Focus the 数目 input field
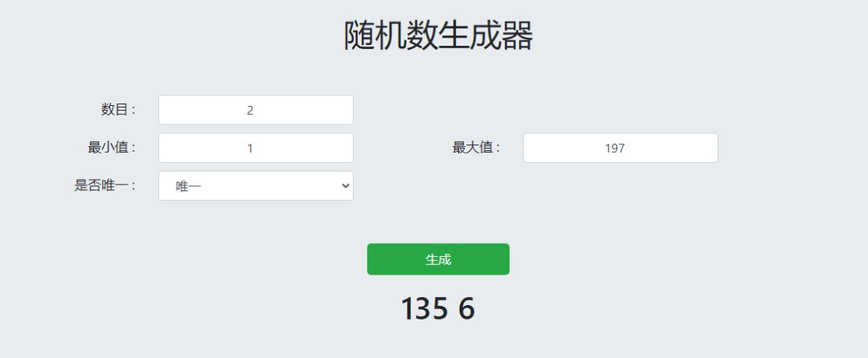The height and width of the screenshot is (358, 868). 256,110
